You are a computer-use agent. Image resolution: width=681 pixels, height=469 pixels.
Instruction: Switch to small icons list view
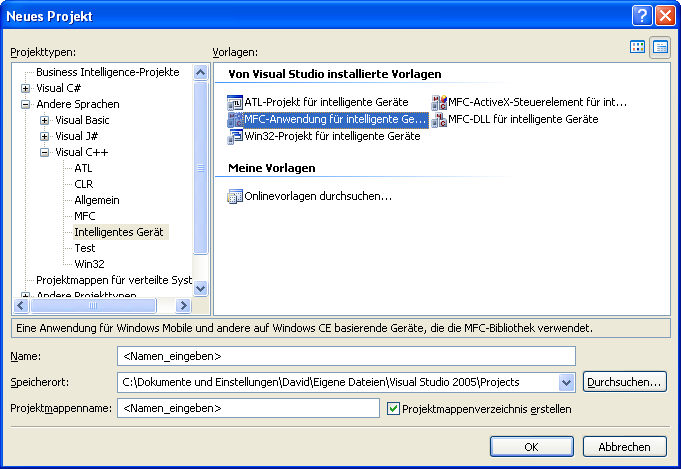point(660,47)
